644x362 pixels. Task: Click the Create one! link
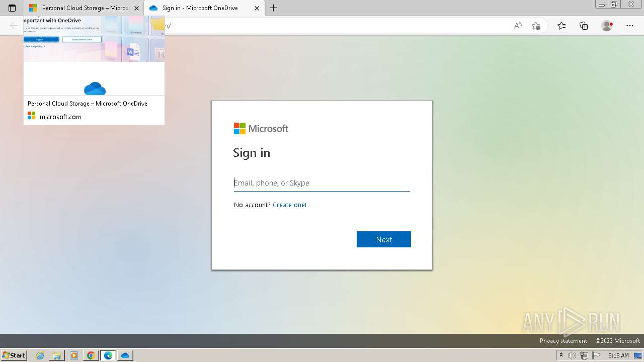[x=289, y=205]
